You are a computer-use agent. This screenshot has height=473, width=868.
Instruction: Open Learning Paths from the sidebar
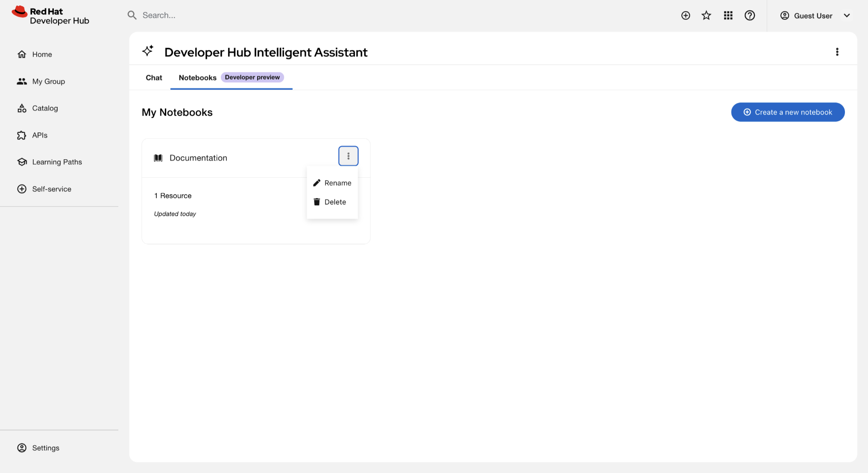[x=50, y=162]
